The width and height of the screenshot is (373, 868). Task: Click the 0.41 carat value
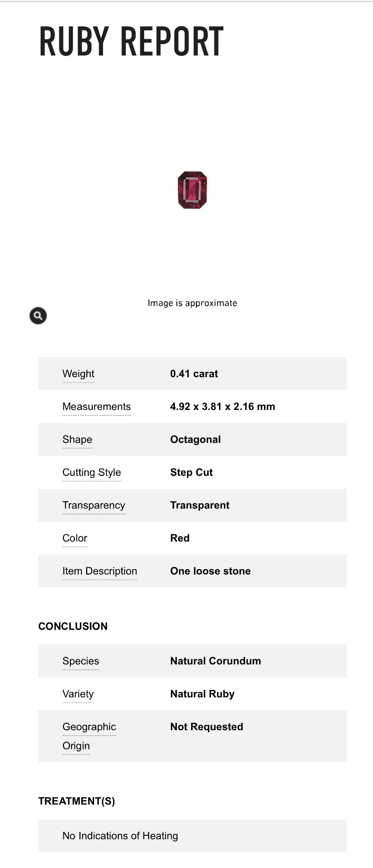[194, 374]
